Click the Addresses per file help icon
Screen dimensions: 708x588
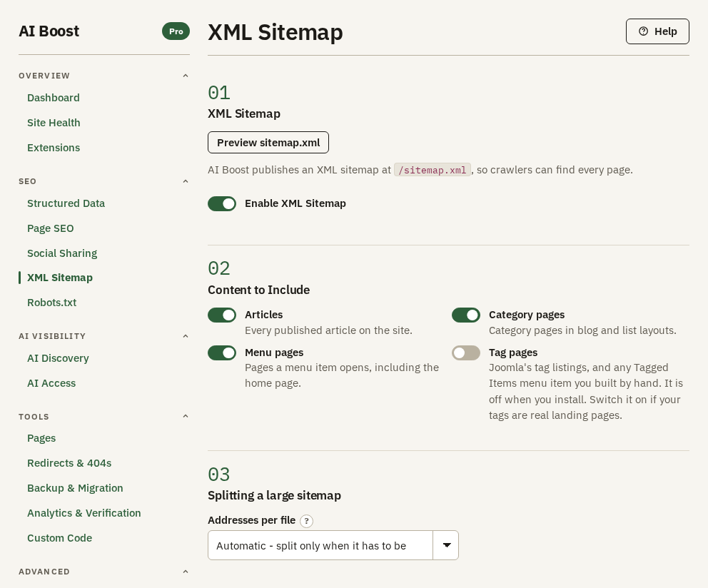(307, 521)
